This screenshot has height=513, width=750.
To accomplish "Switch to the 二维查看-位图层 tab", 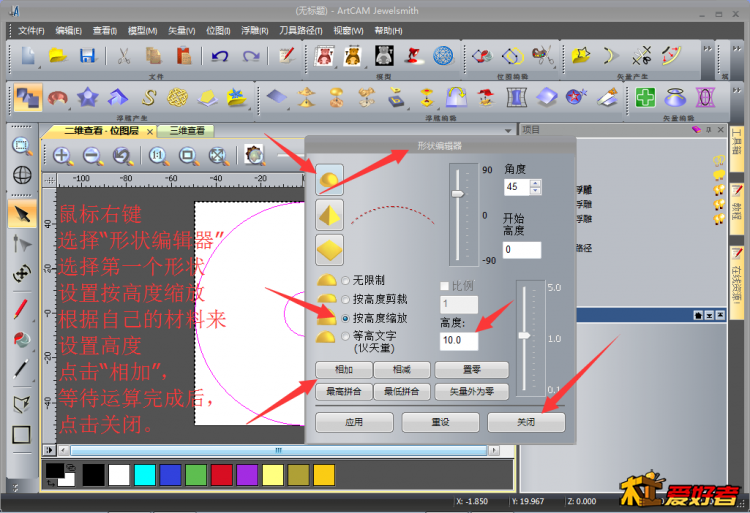I will pos(101,131).
